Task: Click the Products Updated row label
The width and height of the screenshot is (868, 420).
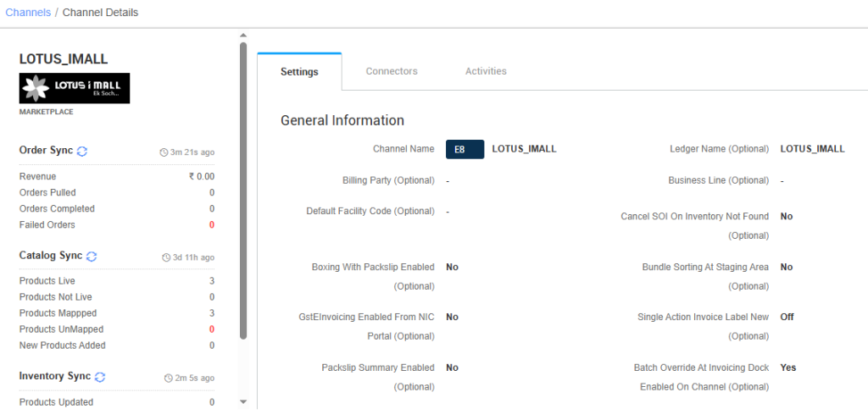Action: point(57,402)
